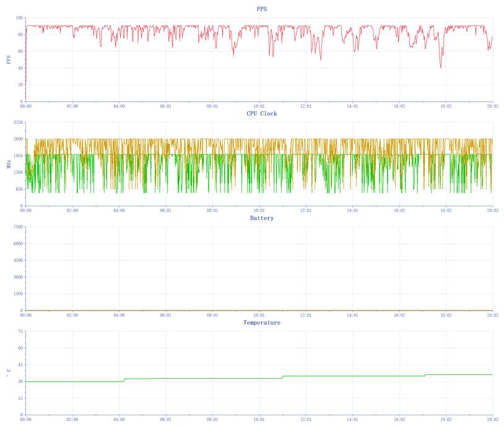Click the "3250" tick on CPU Clock chart

[19, 122]
